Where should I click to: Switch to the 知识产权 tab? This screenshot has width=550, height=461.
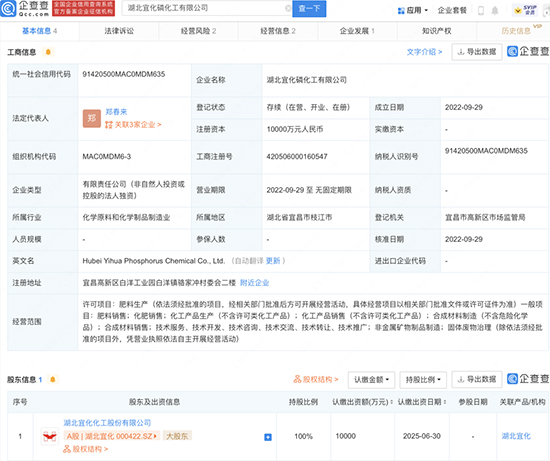436,31
